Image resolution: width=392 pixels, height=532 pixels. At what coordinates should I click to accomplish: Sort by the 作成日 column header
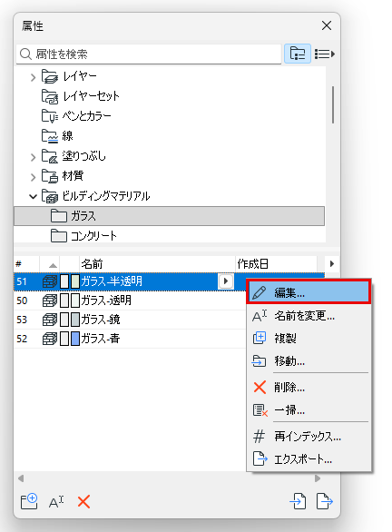[x=277, y=264]
